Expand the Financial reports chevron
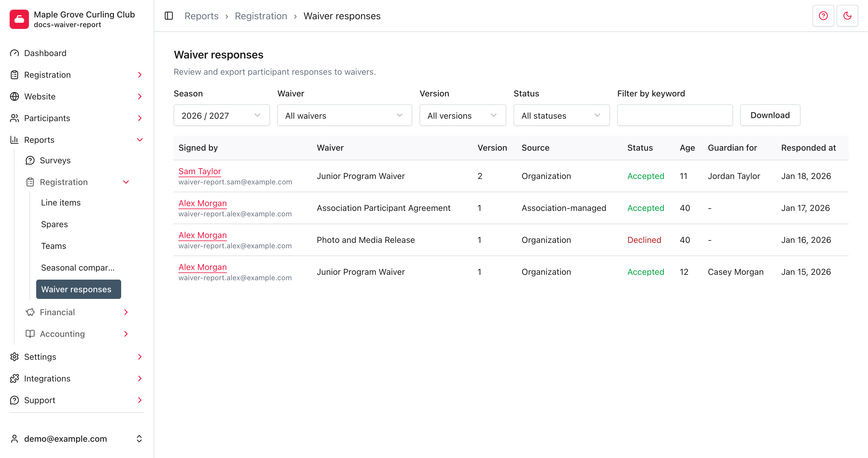Screen dimensions: 868x458 [x=126, y=312]
